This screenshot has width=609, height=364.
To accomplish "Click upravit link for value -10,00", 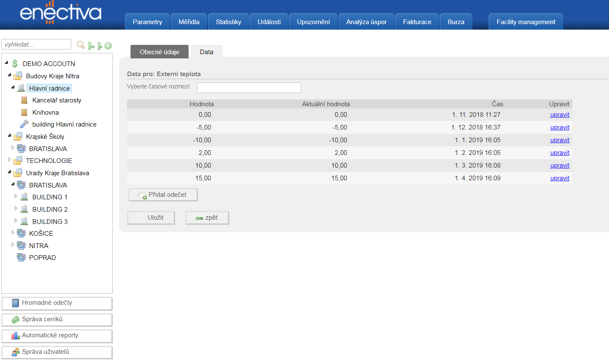I will 559,140.
